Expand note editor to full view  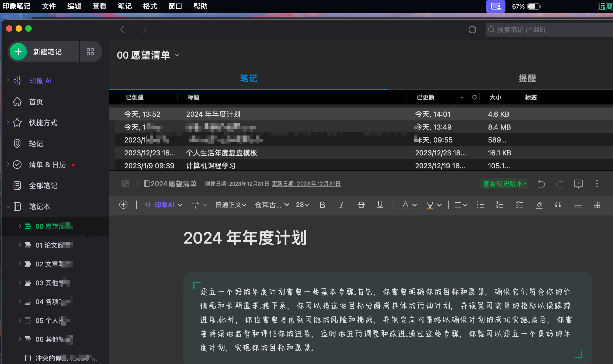(x=125, y=184)
